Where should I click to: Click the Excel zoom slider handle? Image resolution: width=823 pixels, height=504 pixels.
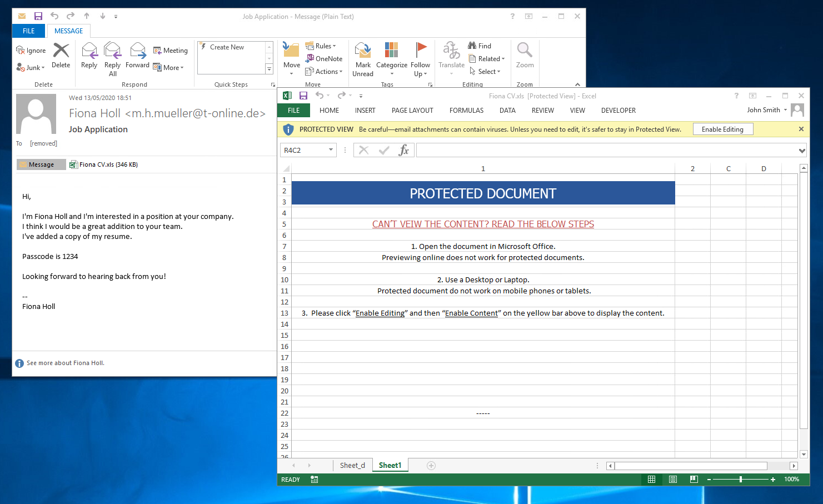(x=740, y=479)
